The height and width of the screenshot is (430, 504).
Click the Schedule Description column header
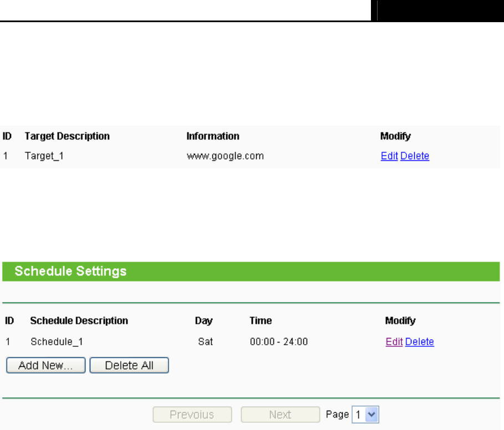pyautogui.click(x=79, y=320)
